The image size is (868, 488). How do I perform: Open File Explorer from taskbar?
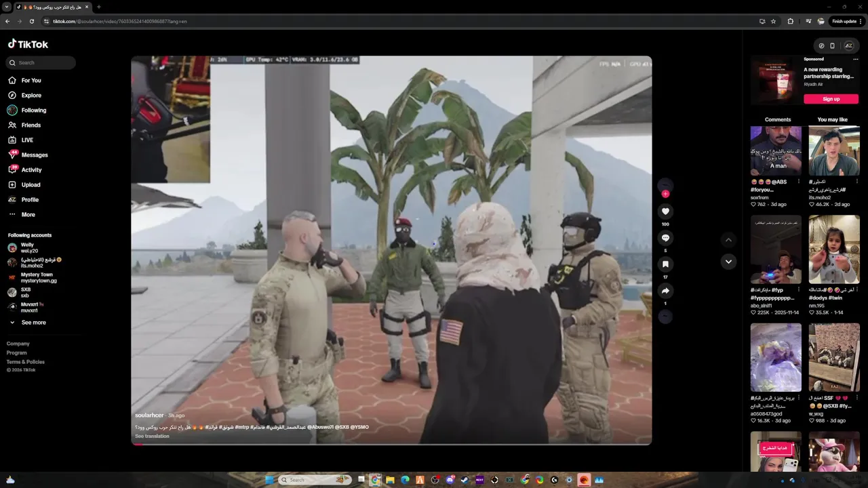tap(391, 480)
